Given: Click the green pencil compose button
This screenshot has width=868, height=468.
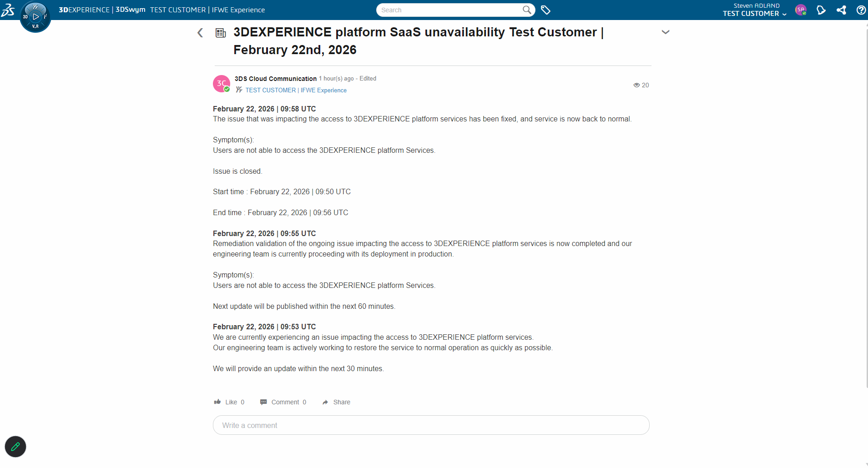Looking at the screenshot, I should [x=15, y=447].
